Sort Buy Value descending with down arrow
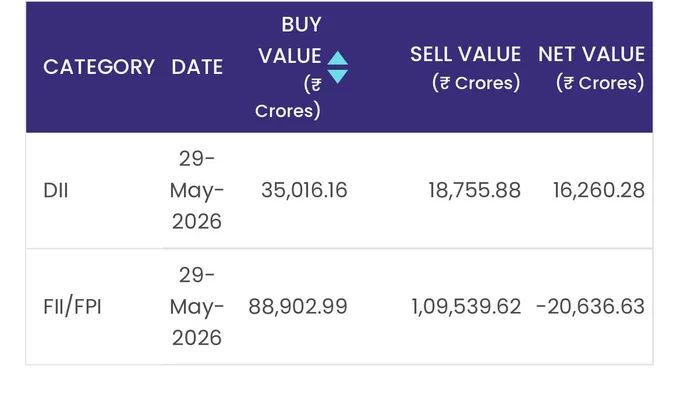Image resolution: width=680 pixels, height=394 pixels. [x=337, y=76]
